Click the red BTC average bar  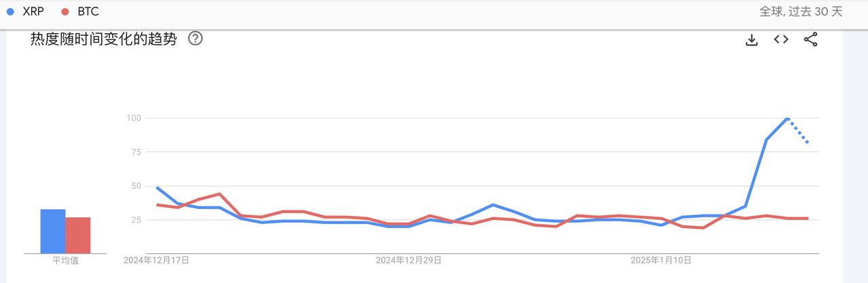(78, 235)
